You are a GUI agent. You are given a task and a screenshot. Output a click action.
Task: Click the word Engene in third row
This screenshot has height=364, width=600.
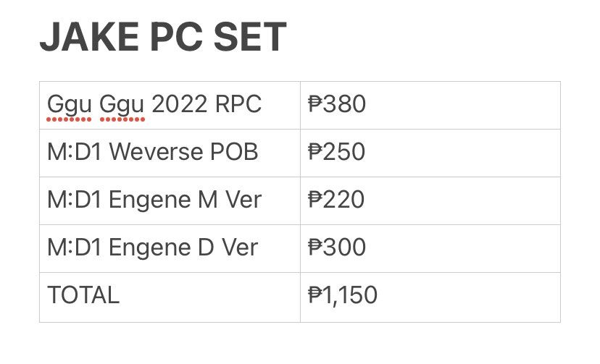pos(149,201)
